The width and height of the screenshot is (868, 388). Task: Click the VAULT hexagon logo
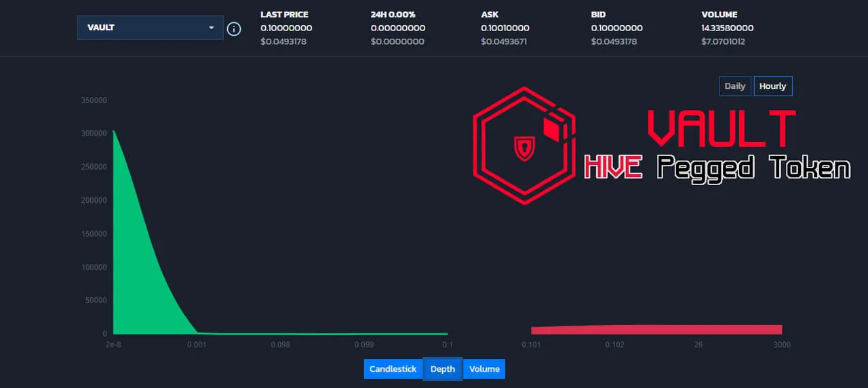[524, 146]
